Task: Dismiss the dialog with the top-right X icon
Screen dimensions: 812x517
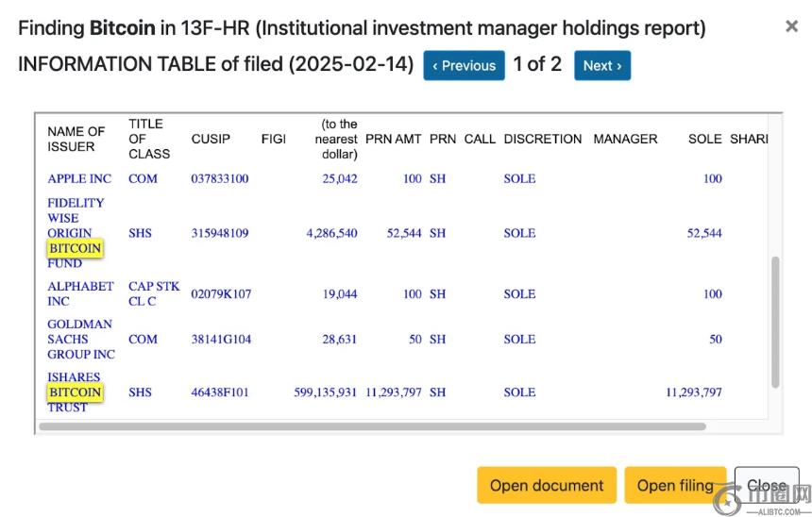Action: [791, 26]
